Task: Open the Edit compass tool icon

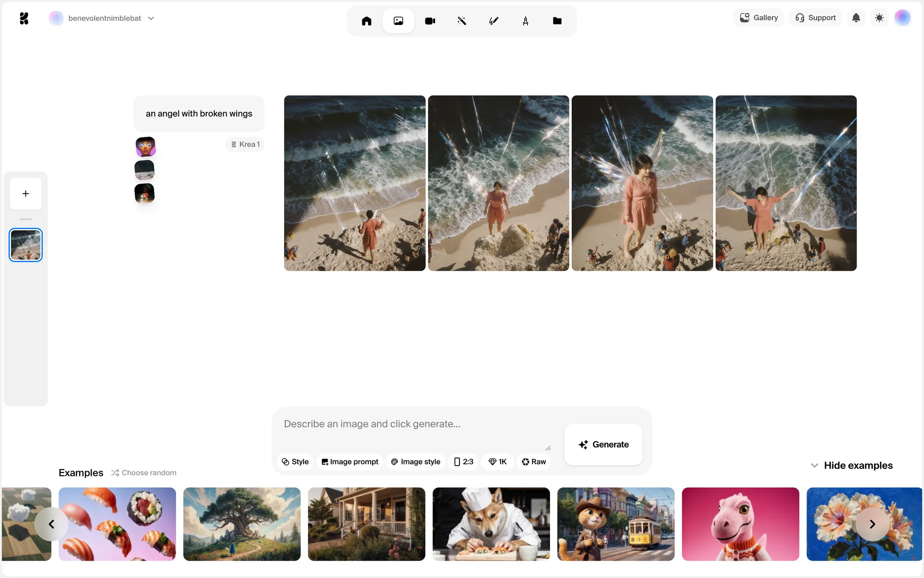Action: [525, 21]
